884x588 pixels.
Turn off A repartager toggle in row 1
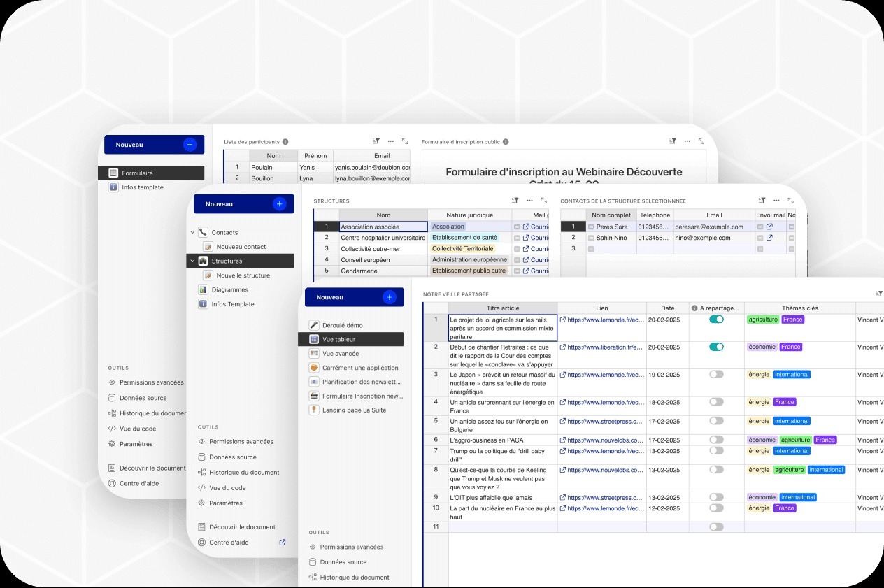tap(716, 319)
